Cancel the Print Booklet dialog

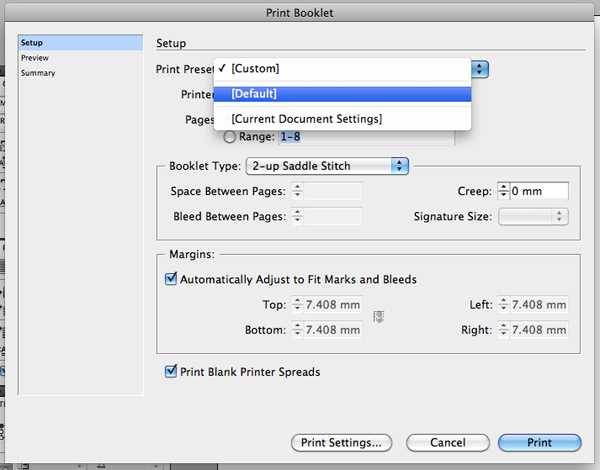coord(448,443)
